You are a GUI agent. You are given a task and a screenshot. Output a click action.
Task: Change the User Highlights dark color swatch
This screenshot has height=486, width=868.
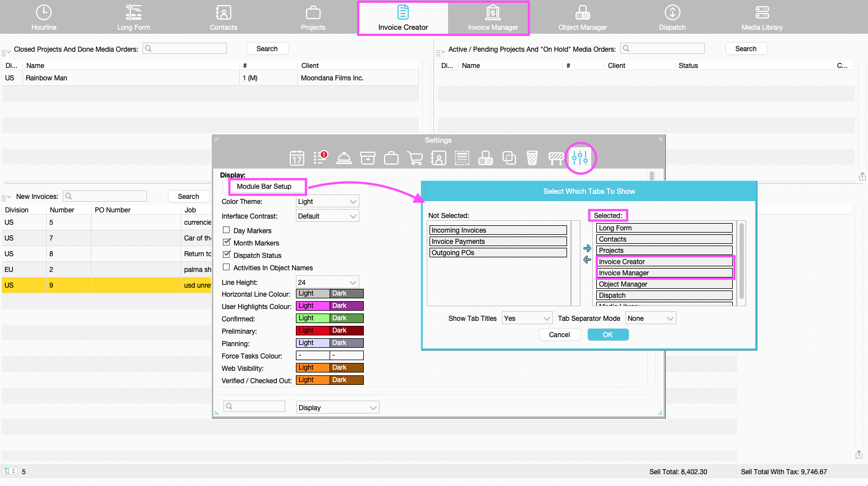(346, 306)
